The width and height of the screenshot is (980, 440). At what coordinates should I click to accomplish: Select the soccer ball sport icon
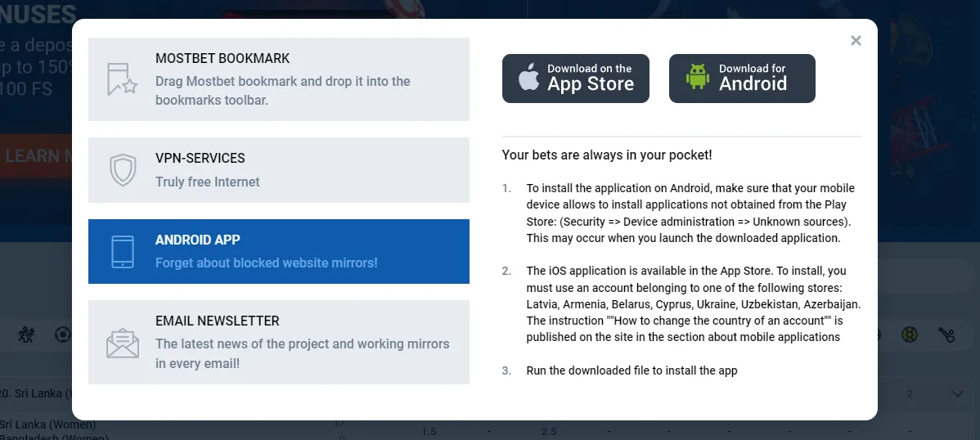click(x=62, y=334)
